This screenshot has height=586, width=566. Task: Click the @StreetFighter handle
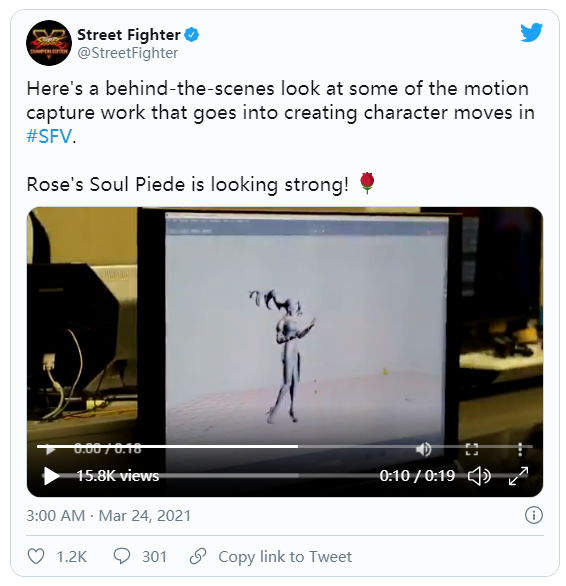pyautogui.click(x=127, y=53)
